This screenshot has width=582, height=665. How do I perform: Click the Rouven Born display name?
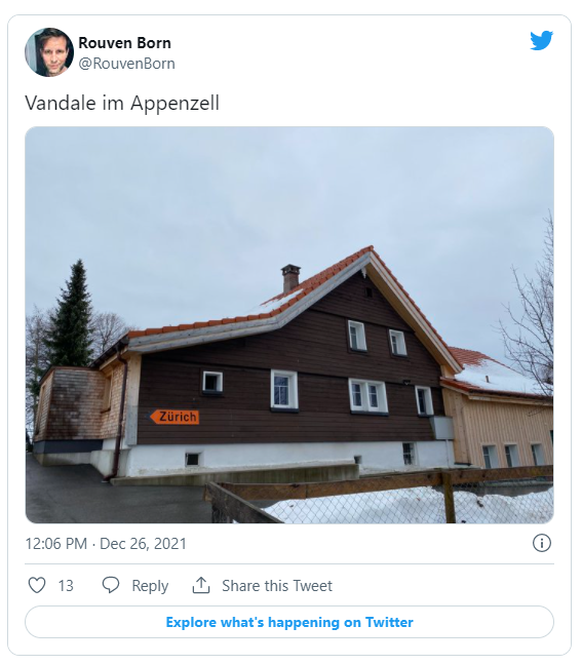tap(125, 43)
